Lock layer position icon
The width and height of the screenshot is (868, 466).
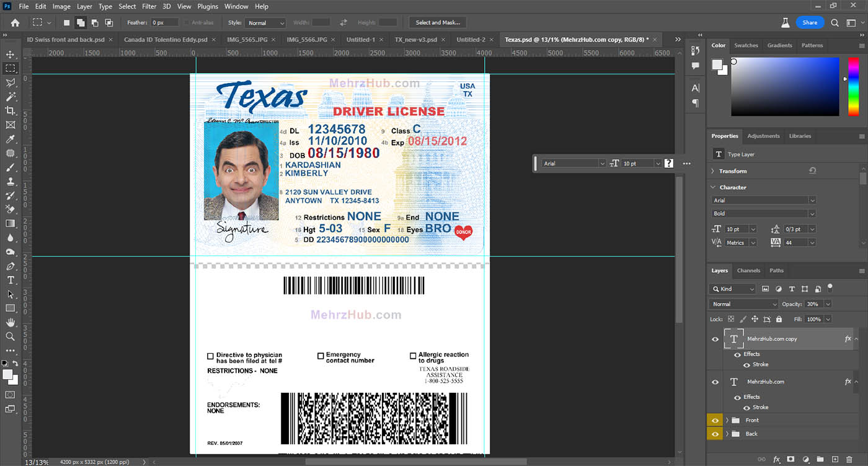[755, 319]
